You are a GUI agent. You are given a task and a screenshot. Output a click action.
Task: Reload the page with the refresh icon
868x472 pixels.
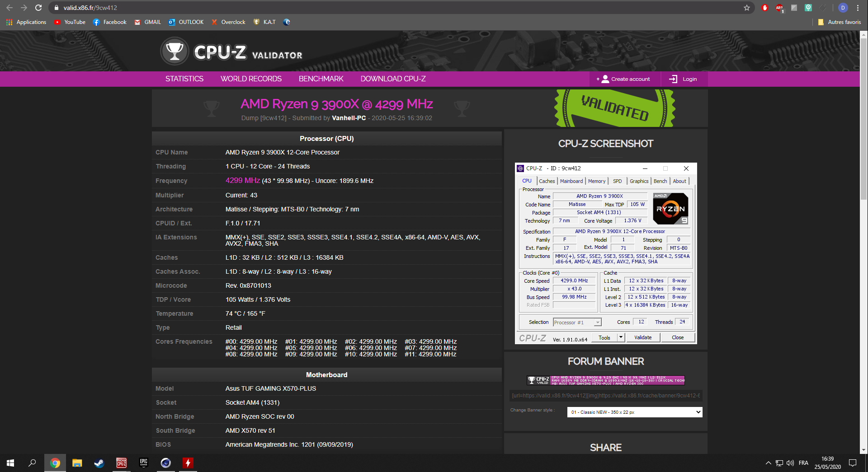click(38, 8)
